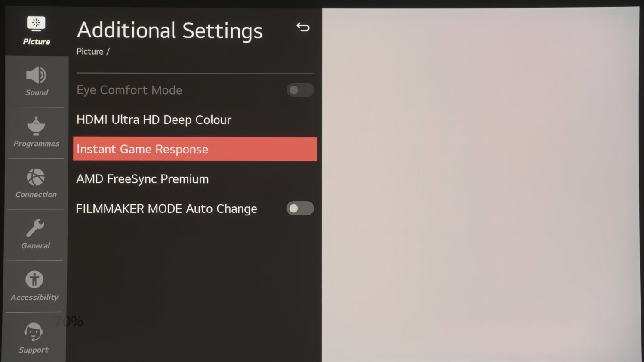The width and height of the screenshot is (644, 362).
Task: Open the highlighted Instant Game Response
Action: point(195,149)
